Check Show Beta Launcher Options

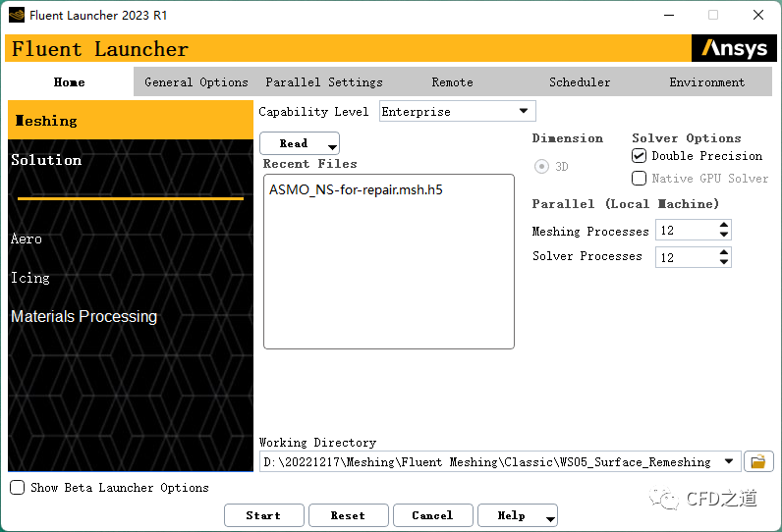point(18,488)
